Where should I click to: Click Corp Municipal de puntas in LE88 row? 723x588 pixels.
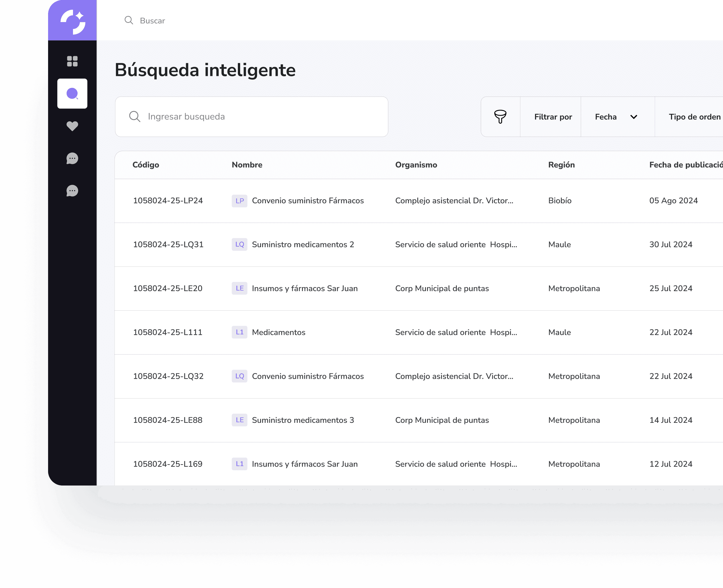coord(442,420)
